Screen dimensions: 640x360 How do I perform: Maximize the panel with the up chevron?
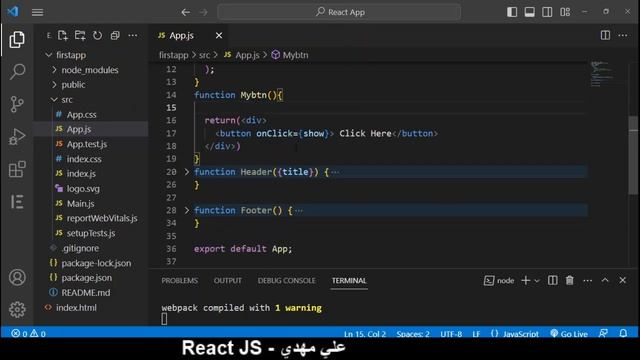tap(605, 280)
